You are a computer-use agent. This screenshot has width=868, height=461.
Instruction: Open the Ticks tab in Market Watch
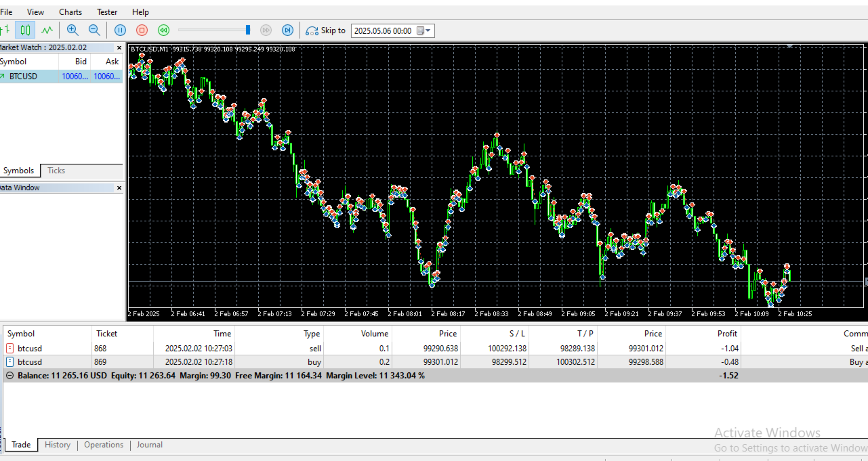(x=56, y=171)
